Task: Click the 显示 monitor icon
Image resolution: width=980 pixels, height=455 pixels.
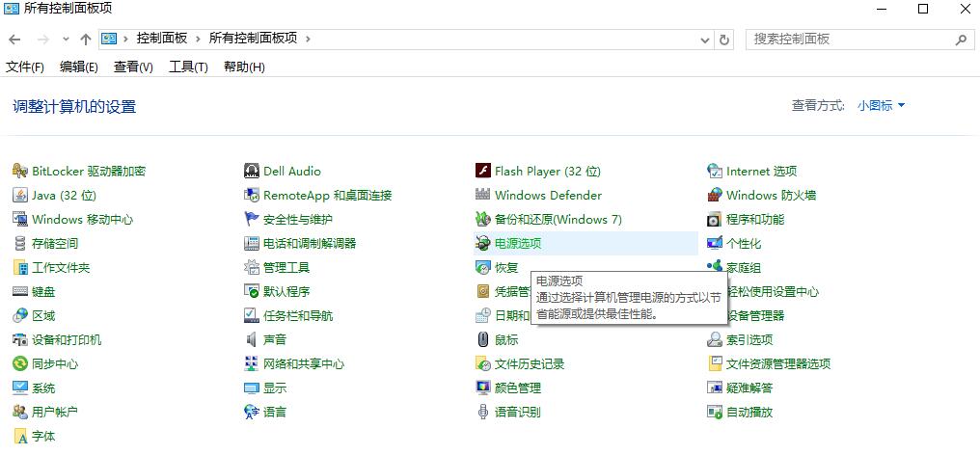Action: click(x=251, y=388)
